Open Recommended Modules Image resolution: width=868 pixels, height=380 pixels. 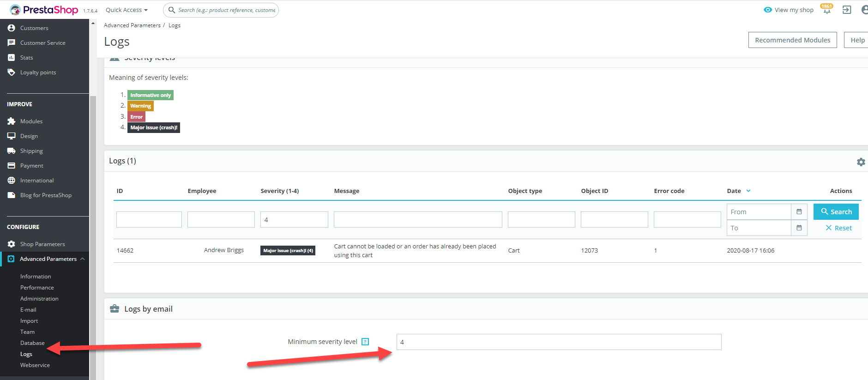click(x=792, y=40)
